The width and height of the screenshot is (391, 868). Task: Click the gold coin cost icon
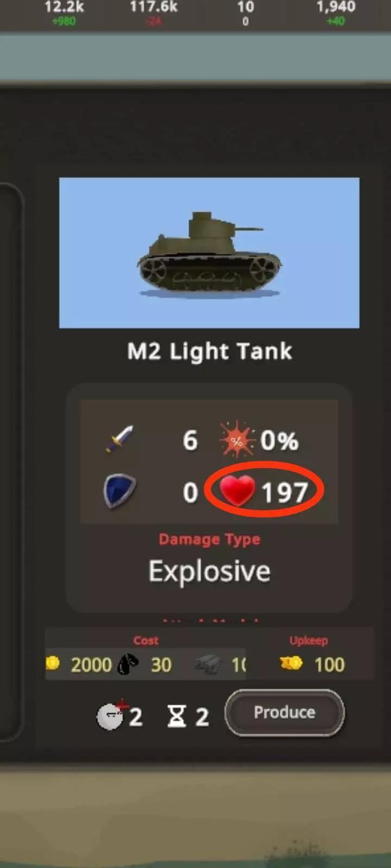53,663
